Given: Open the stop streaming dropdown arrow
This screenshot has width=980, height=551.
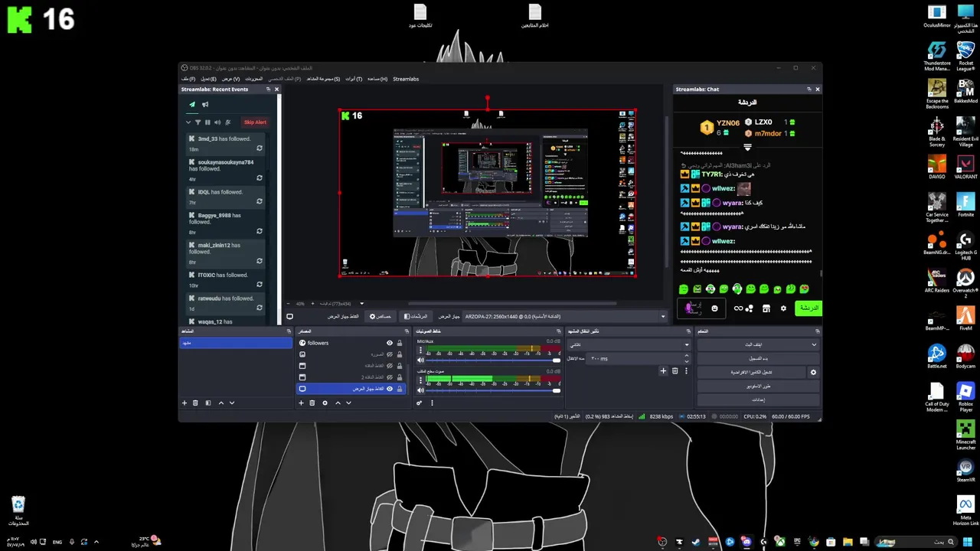Looking at the screenshot, I should 813,344.
